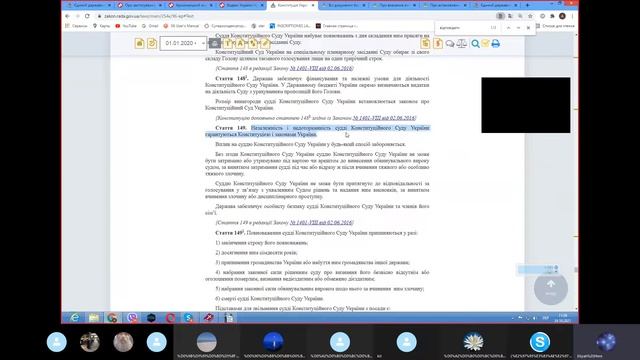Click the printer icon in document toolbar
This screenshot has width=640, height=360.
(496, 43)
